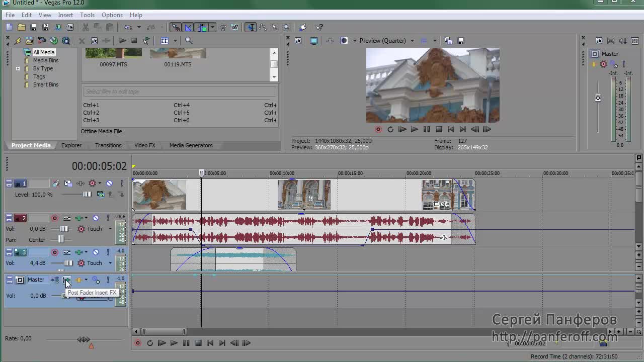The width and height of the screenshot is (644, 362).
Task: Open Track FX on audio track 2
Action: [79, 218]
